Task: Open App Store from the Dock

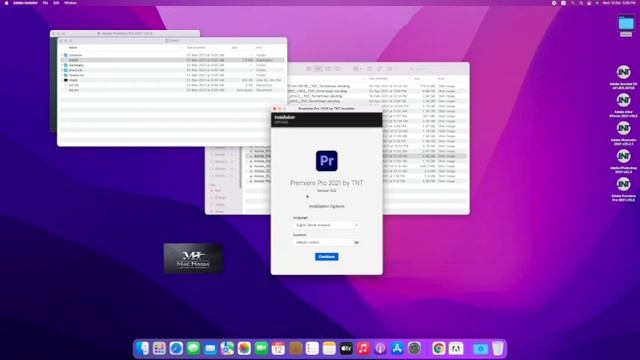Action: coord(397,348)
